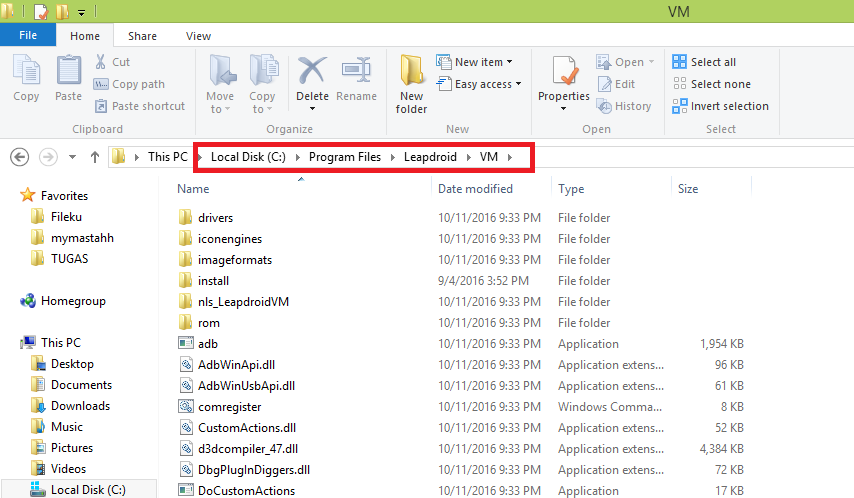Click the Paste clipboard icon
The image size is (854, 498).
[69, 70]
